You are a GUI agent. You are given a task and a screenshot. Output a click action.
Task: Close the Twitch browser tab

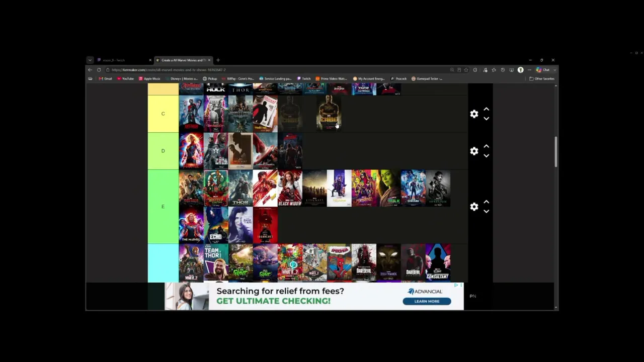coord(150,60)
